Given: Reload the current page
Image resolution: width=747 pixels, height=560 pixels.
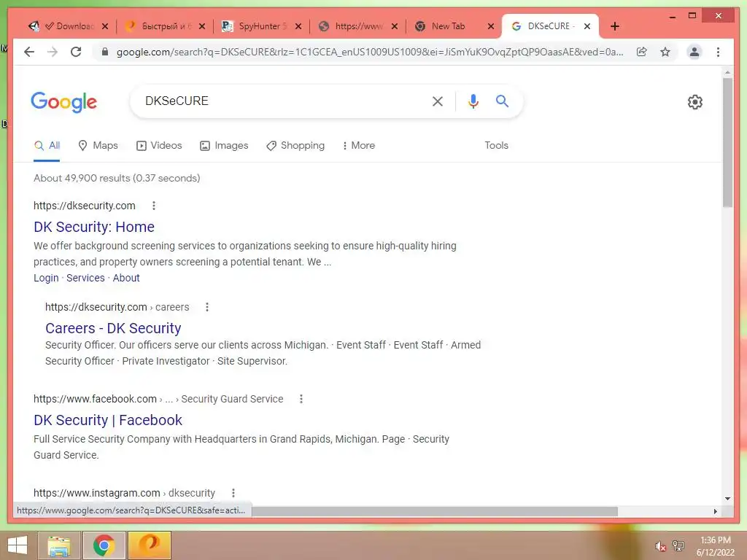Looking at the screenshot, I should pos(76,52).
